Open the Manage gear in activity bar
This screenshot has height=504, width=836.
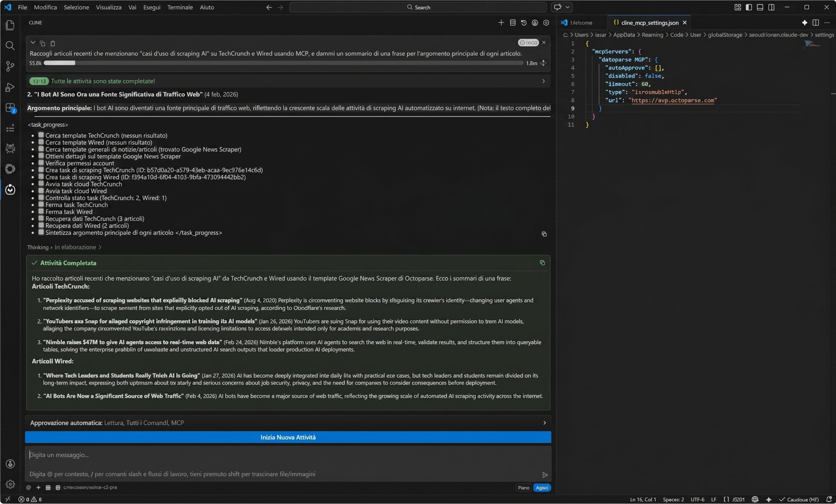click(10, 484)
